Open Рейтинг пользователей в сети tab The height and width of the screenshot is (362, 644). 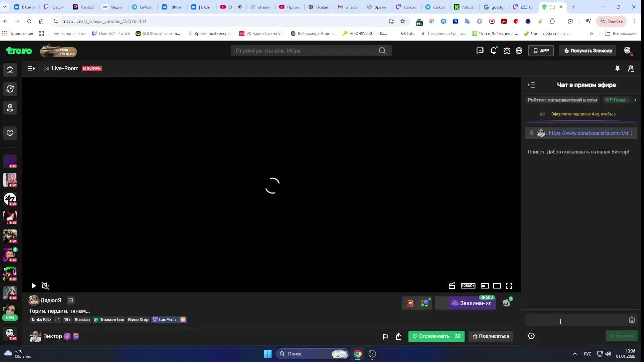coord(562,100)
